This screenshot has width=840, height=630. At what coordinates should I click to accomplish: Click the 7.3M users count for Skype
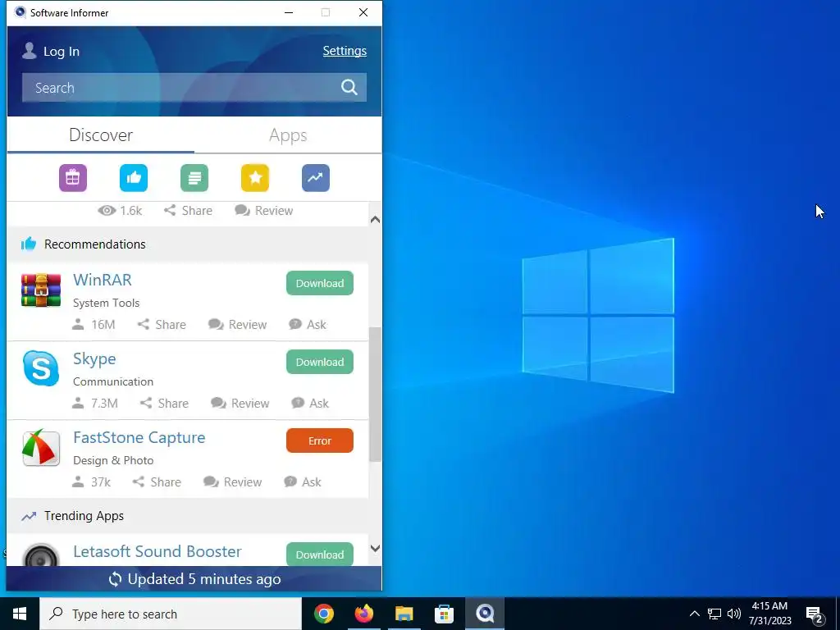point(95,404)
